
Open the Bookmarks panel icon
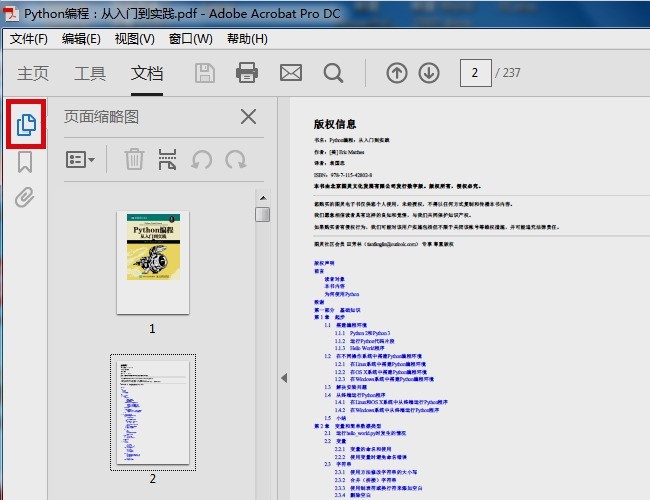pos(25,162)
